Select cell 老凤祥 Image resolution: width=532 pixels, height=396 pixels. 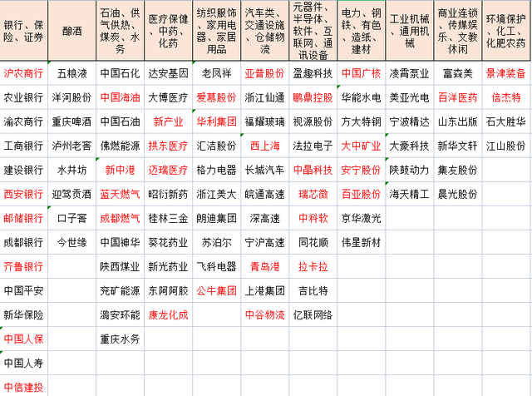(216, 73)
